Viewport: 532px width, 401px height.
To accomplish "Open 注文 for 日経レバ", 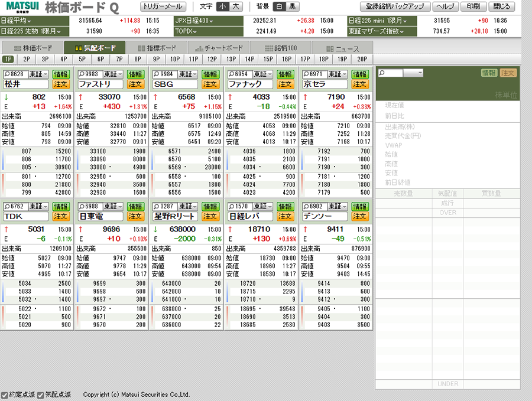I will pos(285,216).
